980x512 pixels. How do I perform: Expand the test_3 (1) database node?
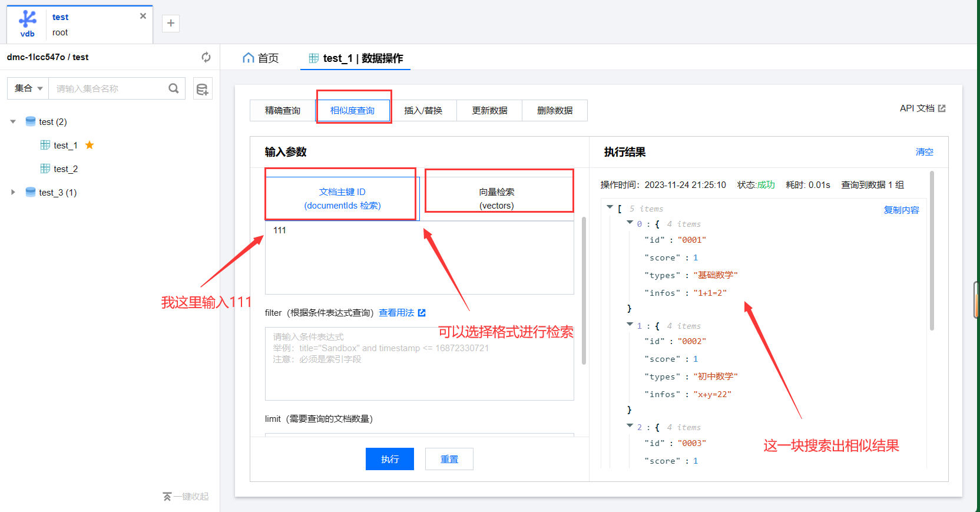[x=13, y=192]
